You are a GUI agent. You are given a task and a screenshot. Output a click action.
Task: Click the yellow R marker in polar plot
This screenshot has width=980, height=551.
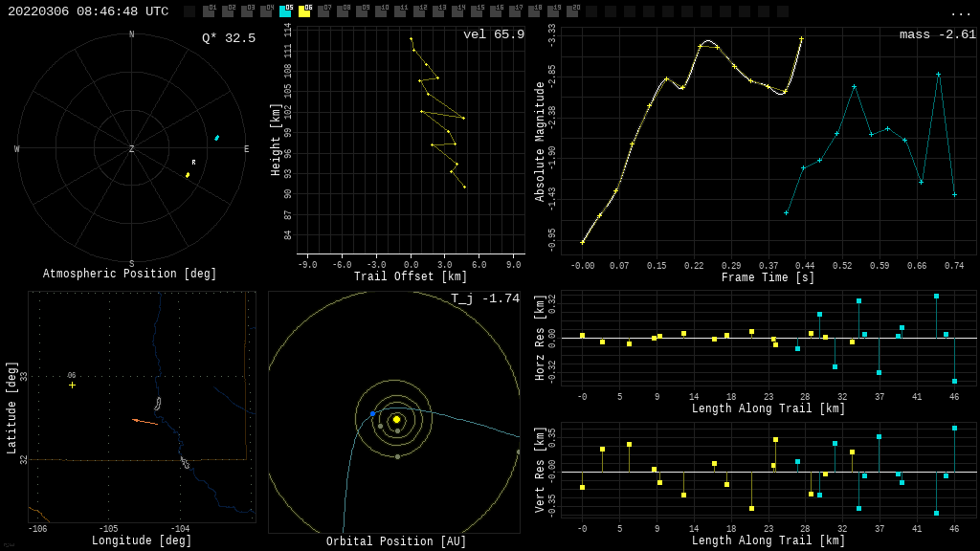click(188, 174)
